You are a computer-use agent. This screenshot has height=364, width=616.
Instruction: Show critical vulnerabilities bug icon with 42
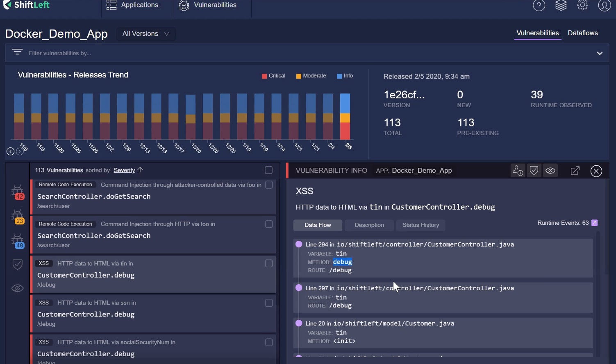(18, 192)
